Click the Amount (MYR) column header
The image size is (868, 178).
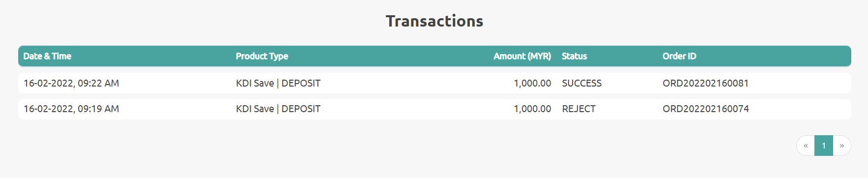(522, 56)
